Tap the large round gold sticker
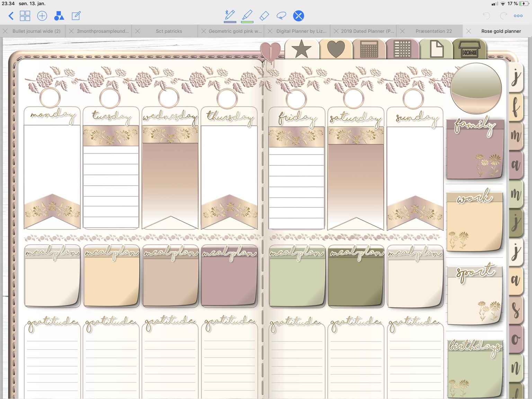The image size is (532, 399). click(476, 88)
